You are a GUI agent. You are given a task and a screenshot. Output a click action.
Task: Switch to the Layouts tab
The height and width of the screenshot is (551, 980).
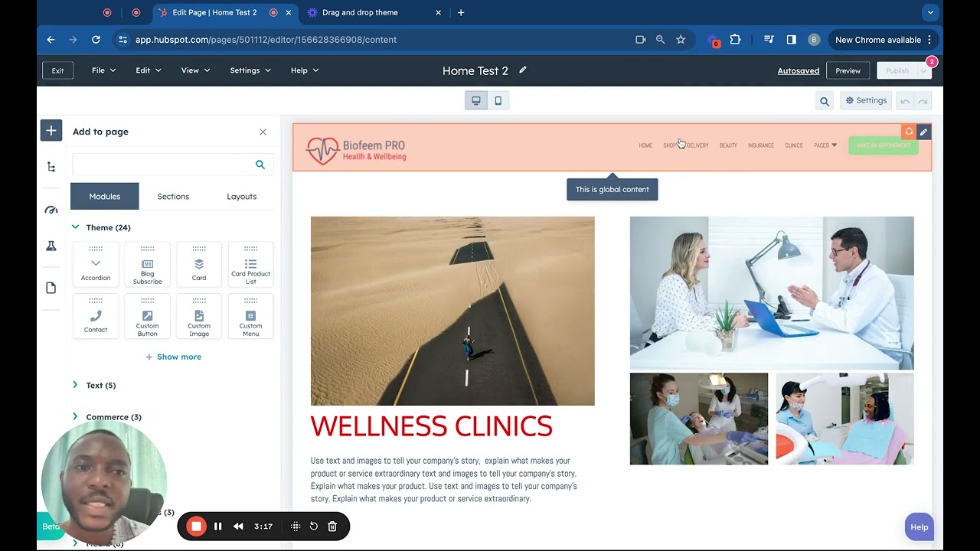[x=242, y=197]
